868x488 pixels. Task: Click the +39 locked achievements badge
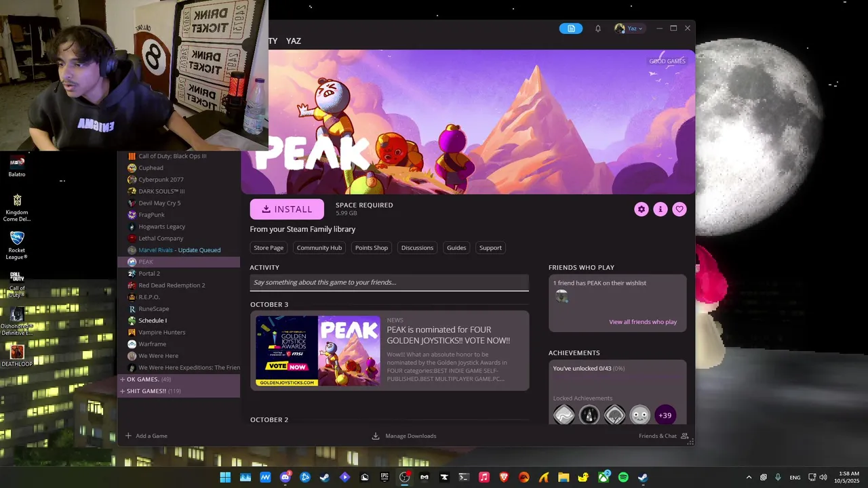pyautogui.click(x=665, y=415)
